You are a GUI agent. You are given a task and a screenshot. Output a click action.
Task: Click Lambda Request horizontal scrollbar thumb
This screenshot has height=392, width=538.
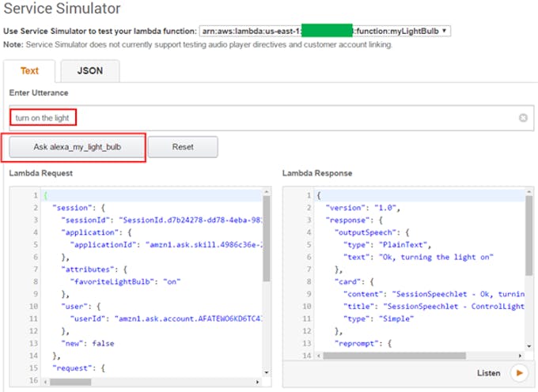[x=70, y=382]
